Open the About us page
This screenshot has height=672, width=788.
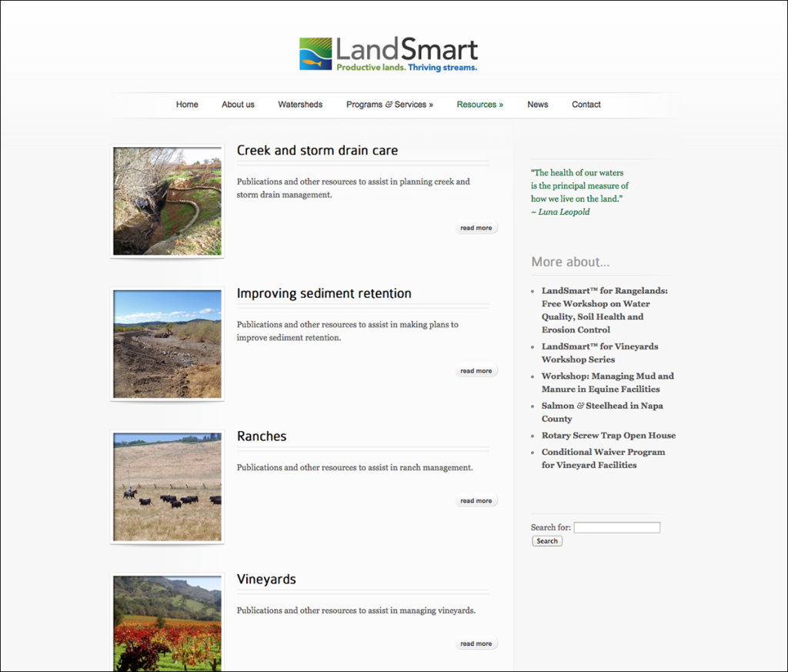point(238,105)
